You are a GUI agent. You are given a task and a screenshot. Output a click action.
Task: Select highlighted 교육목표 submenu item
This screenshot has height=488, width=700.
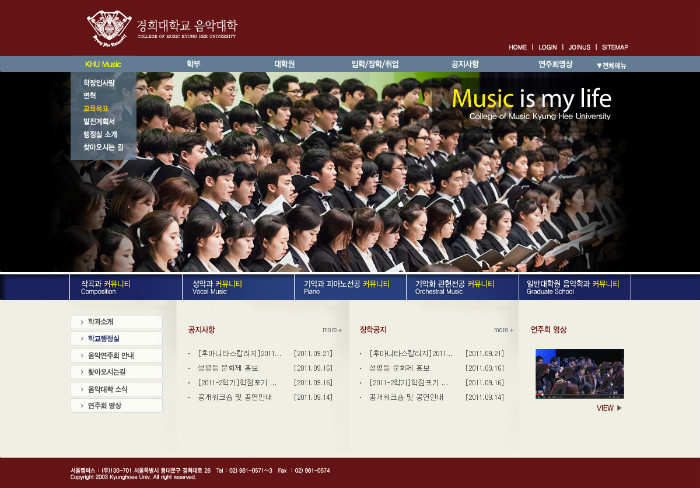point(96,108)
